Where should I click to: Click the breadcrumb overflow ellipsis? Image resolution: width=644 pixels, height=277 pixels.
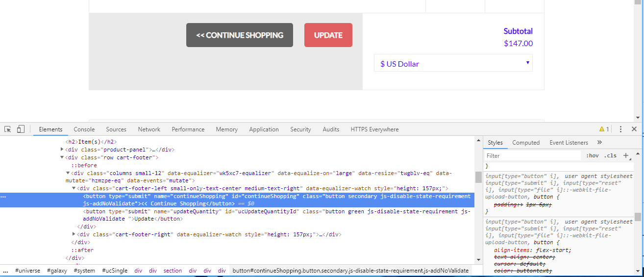click(x=5, y=271)
